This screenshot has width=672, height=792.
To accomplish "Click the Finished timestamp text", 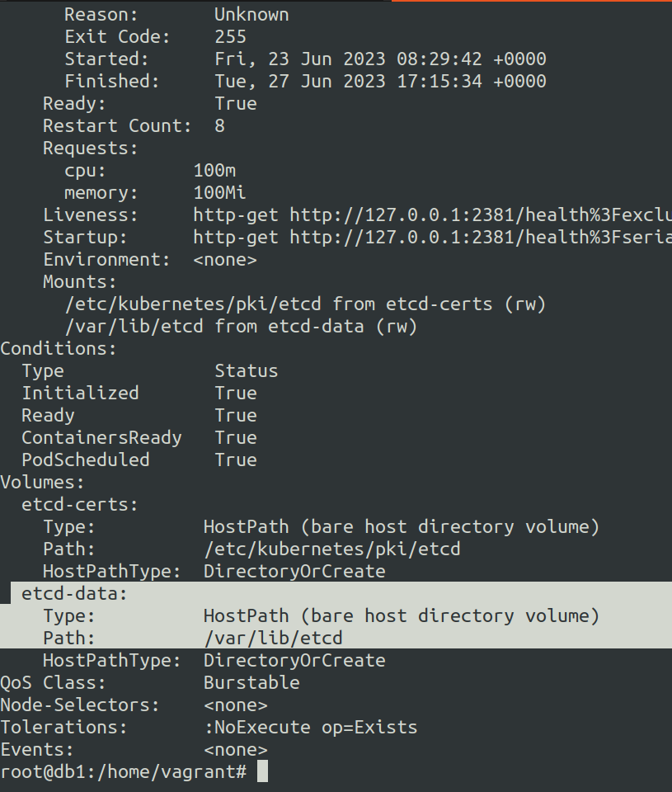I will (x=380, y=82).
